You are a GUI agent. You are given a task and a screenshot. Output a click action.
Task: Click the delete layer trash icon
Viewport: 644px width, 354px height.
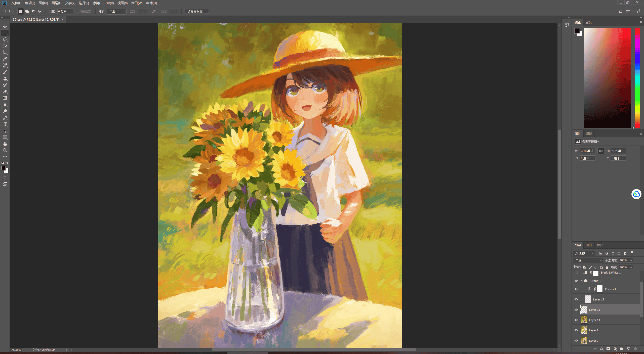[x=635, y=349]
